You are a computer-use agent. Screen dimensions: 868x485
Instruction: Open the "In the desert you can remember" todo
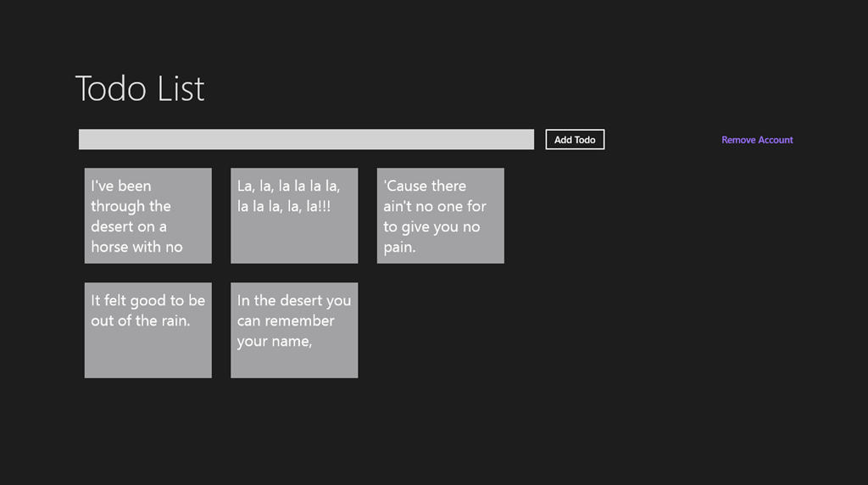click(294, 331)
